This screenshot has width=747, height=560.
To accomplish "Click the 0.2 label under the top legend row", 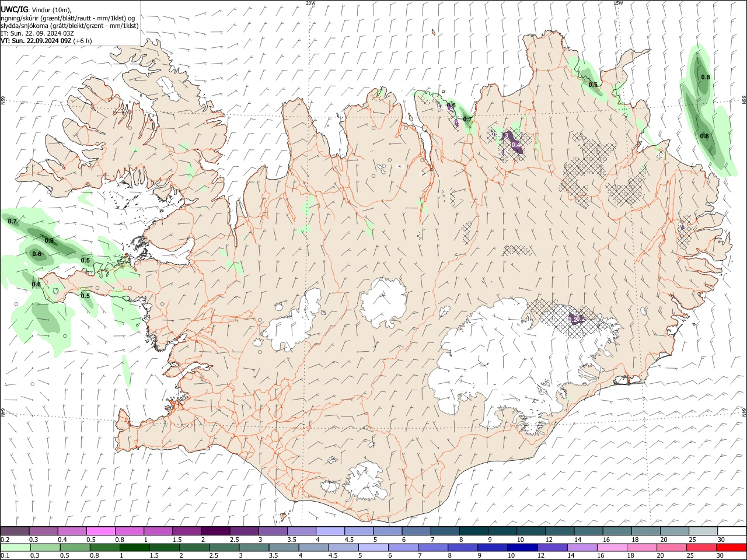I will click(5, 540).
